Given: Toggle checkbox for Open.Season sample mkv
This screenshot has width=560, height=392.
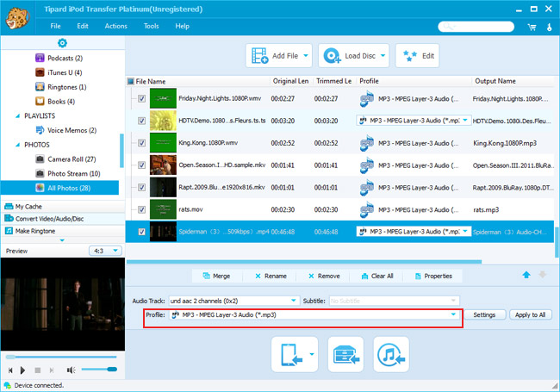Looking at the screenshot, I should [x=142, y=165].
